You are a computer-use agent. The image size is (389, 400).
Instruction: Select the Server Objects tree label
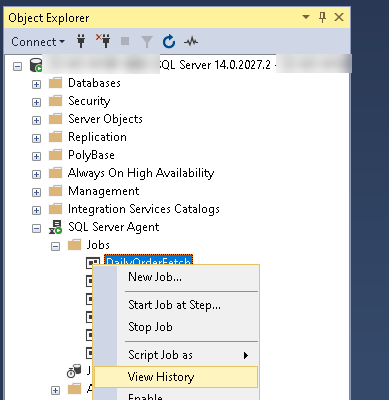pyautogui.click(x=105, y=119)
